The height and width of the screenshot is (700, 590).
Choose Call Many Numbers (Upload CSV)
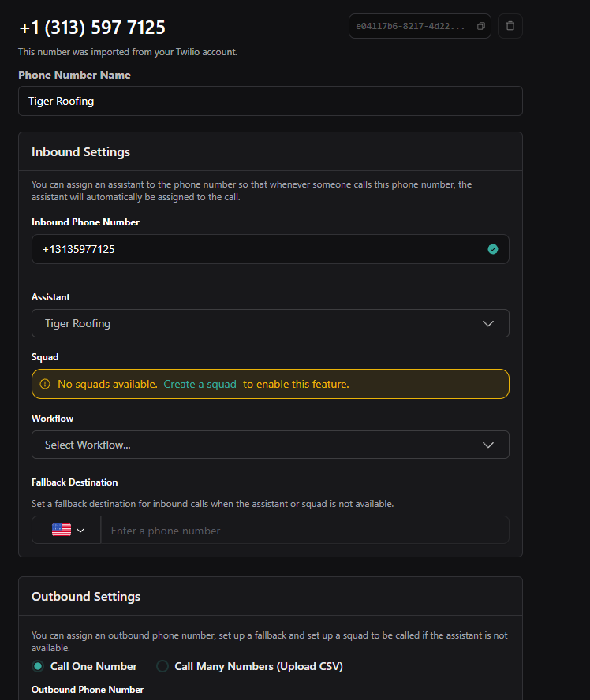(x=162, y=666)
